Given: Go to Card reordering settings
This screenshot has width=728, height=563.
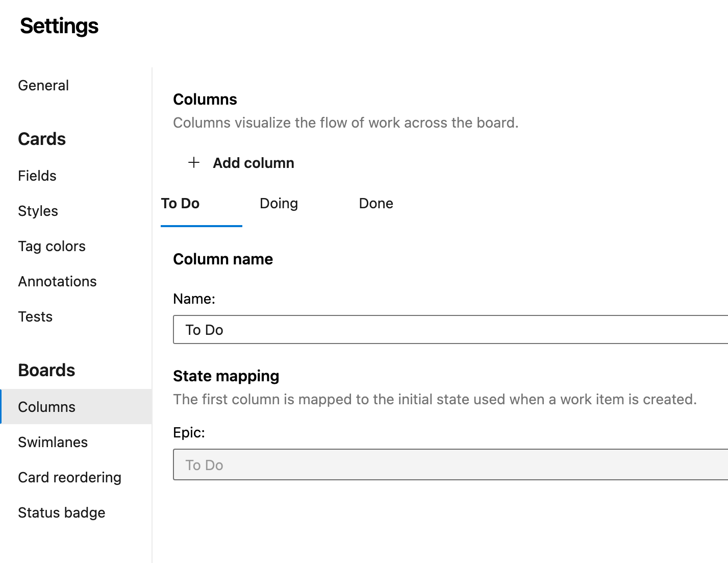Looking at the screenshot, I should (x=70, y=477).
